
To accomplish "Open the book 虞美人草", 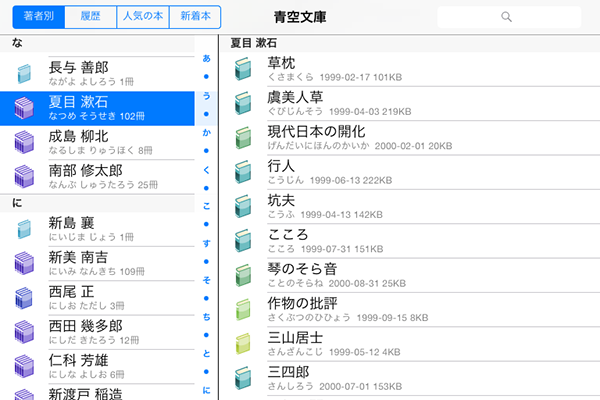I will tap(410, 103).
